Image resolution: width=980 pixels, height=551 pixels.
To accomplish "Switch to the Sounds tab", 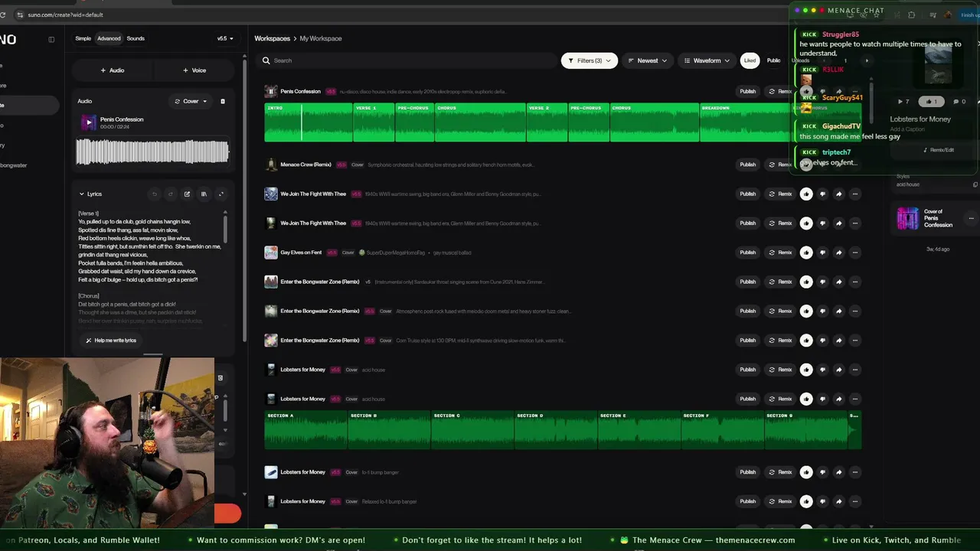I will pyautogui.click(x=136, y=38).
